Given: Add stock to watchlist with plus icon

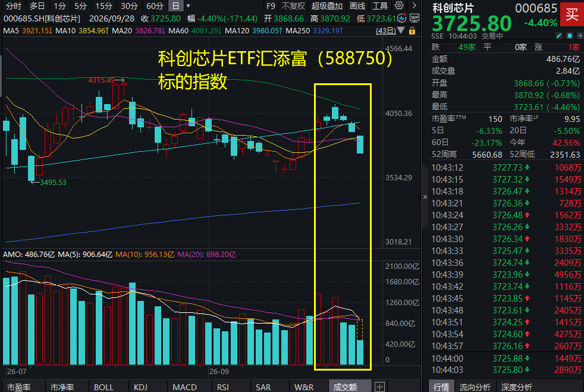Looking at the screenshot, I should tap(580, 36).
